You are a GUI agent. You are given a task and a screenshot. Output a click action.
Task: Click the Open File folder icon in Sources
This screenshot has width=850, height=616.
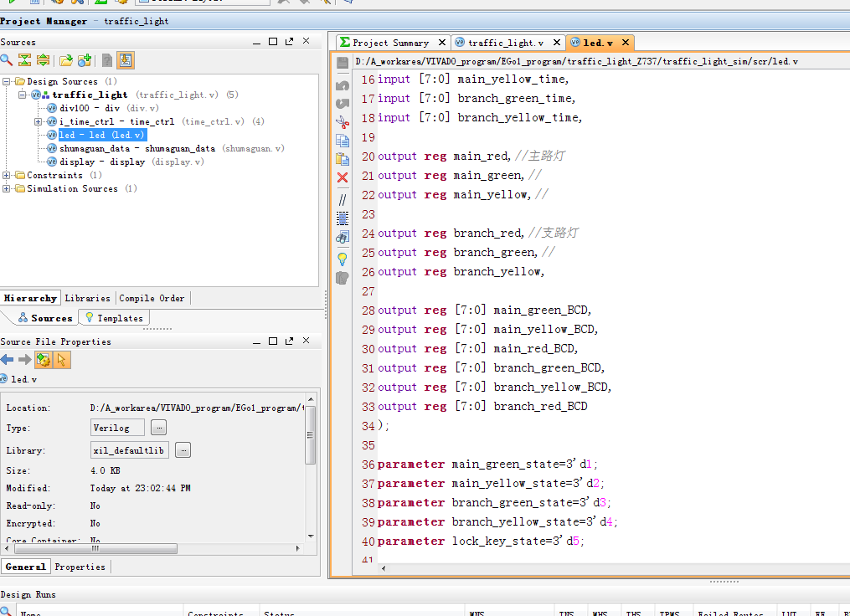[x=66, y=60]
